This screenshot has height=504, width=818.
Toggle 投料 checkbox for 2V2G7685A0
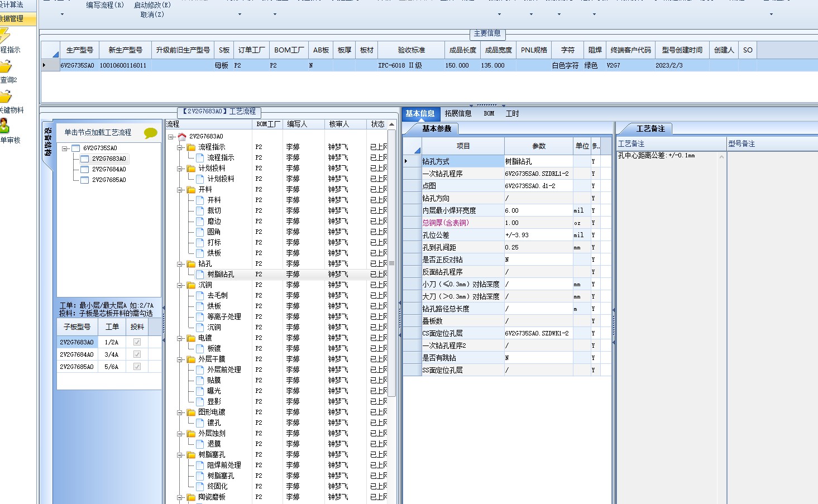(137, 367)
